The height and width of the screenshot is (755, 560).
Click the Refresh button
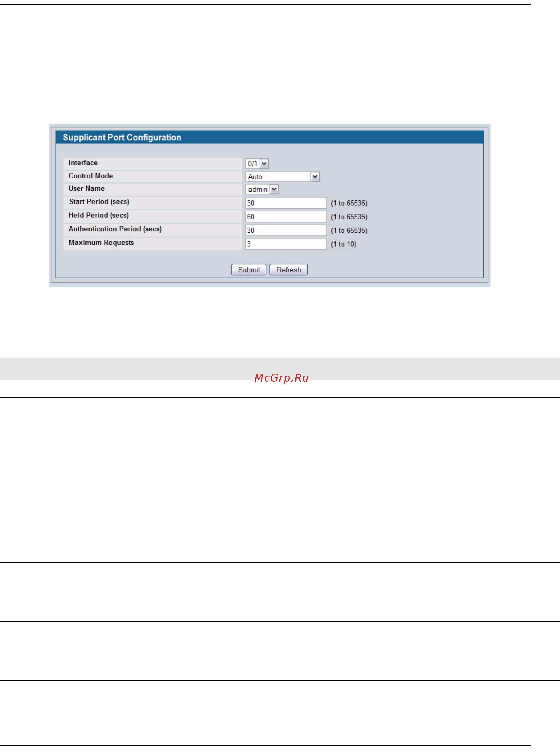tap(289, 270)
